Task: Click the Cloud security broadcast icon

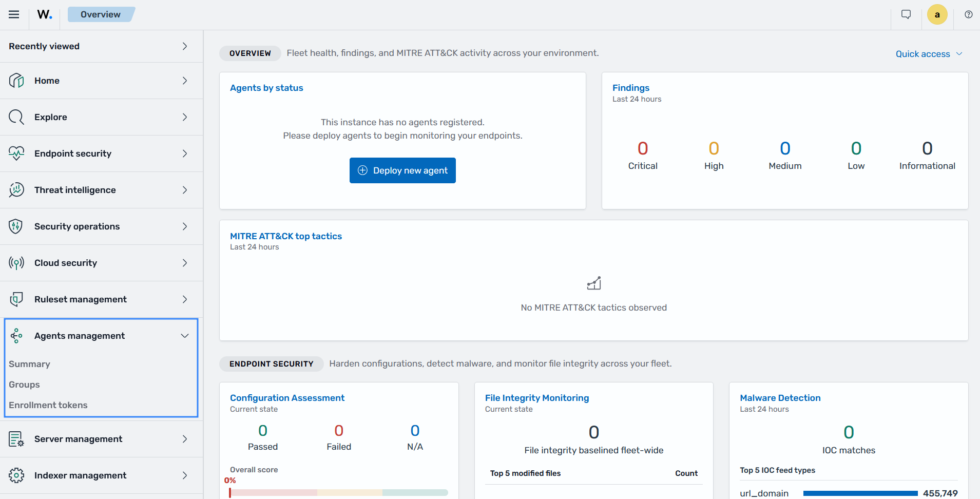Action: point(16,263)
